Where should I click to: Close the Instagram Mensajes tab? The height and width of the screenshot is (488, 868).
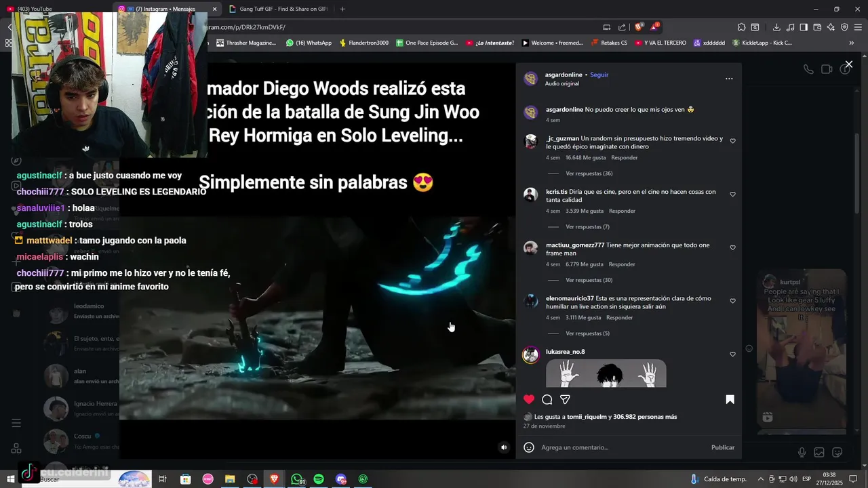tap(215, 9)
